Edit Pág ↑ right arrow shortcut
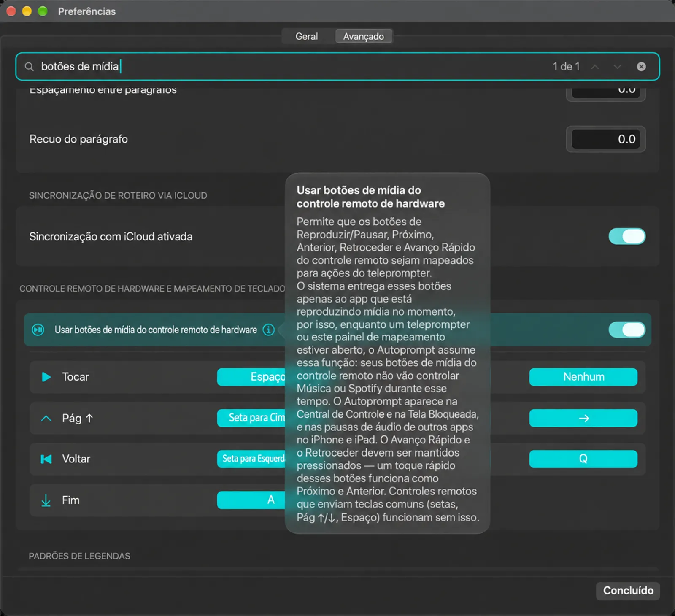This screenshot has height=616, width=675. click(583, 418)
